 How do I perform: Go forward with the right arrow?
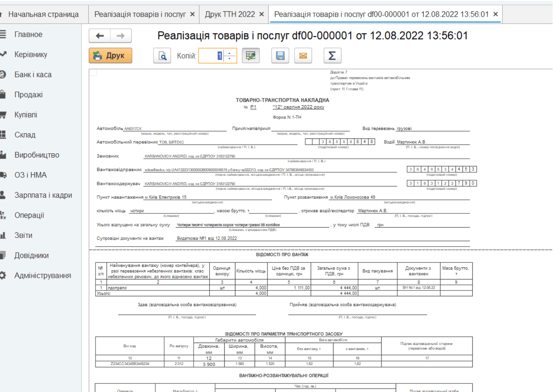coord(121,36)
